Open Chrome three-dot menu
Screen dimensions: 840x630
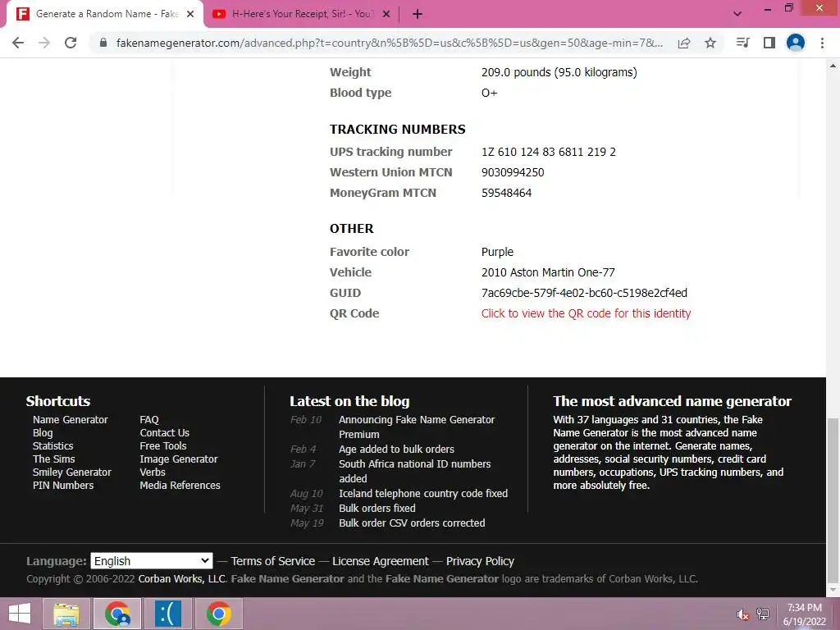(x=822, y=43)
